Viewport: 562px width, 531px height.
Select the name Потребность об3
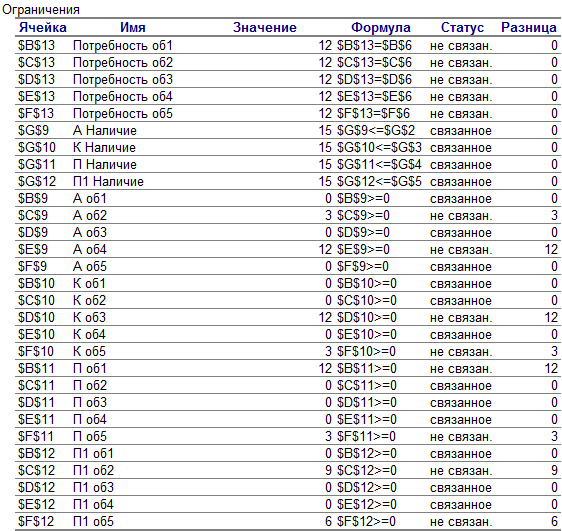(x=123, y=80)
